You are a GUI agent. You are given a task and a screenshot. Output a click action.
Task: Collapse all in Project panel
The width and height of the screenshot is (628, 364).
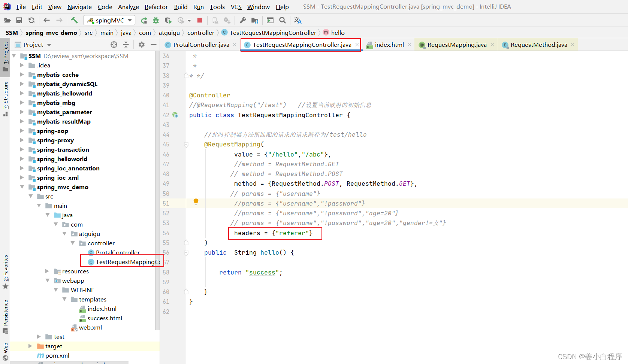click(126, 45)
